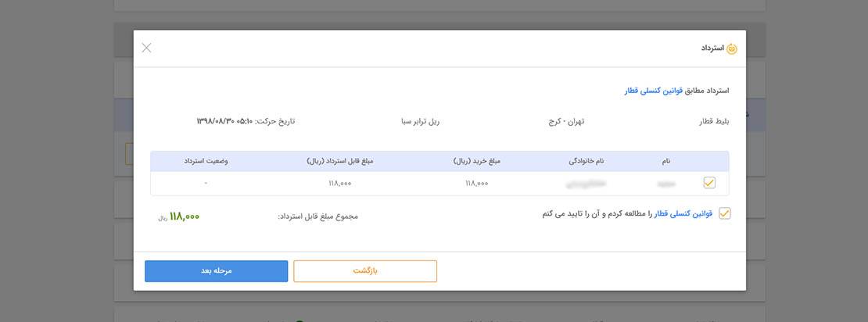Click the orange refund icon beside استرداد title
The width and height of the screenshot is (868, 322).
pos(732,48)
